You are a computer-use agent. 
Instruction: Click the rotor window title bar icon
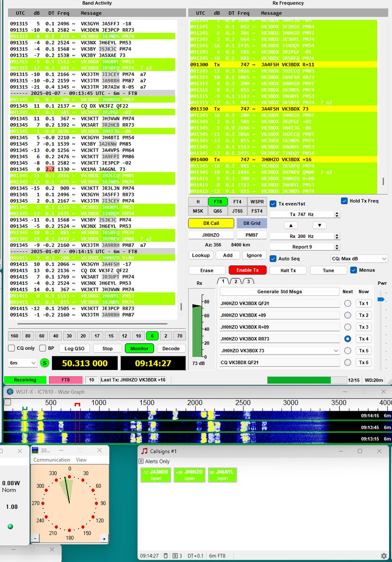(x=35, y=451)
